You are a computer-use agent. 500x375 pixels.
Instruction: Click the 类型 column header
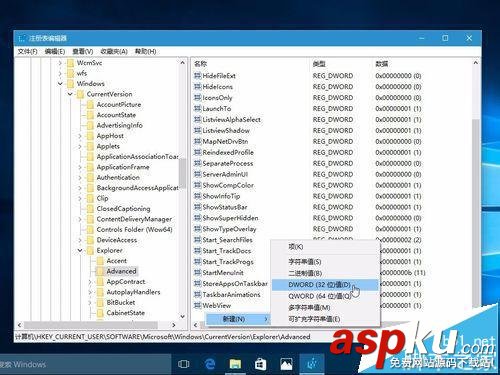[x=319, y=63]
